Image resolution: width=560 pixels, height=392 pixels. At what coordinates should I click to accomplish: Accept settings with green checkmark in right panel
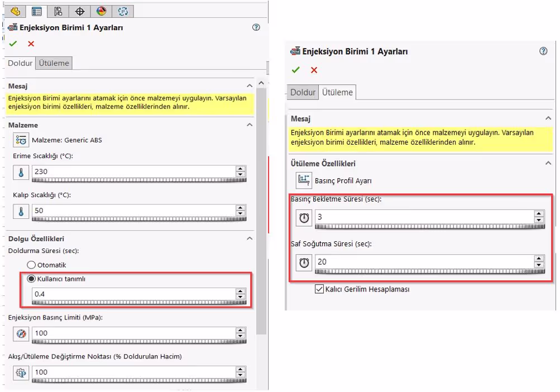(x=296, y=70)
